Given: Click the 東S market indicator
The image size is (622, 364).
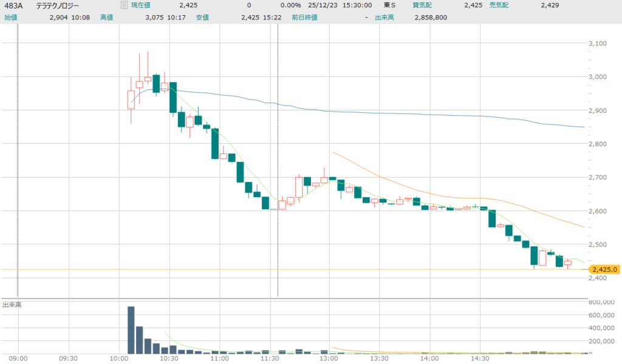Looking at the screenshot, I should point(389,5).
